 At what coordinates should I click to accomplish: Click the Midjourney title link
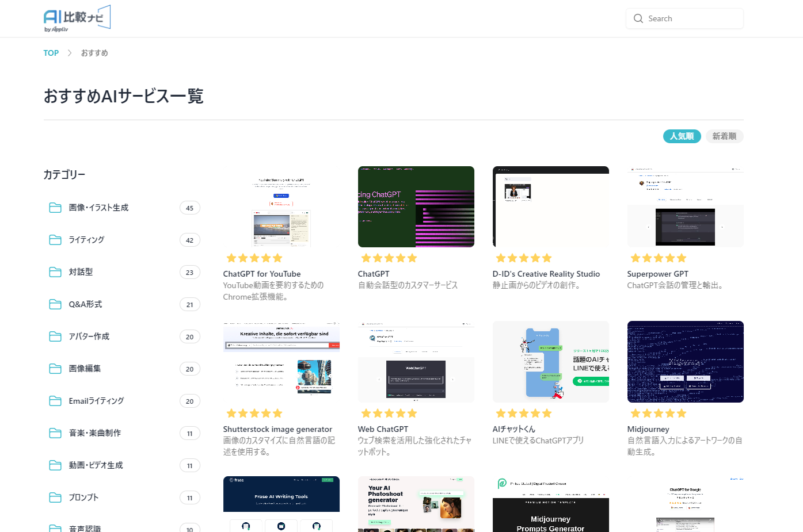tap(648, 429)
